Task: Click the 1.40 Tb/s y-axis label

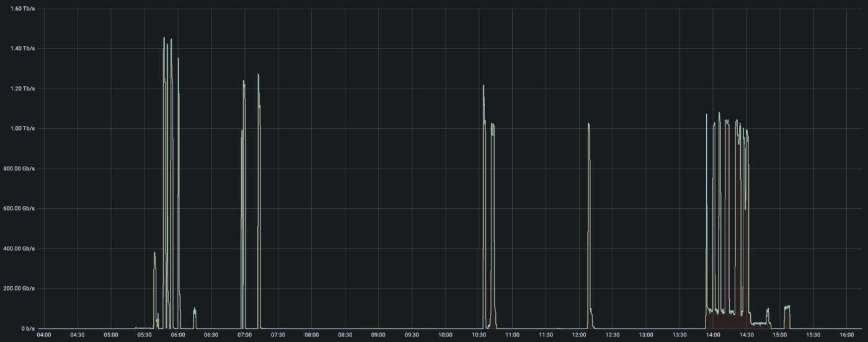Action: [x=23, y=48]
